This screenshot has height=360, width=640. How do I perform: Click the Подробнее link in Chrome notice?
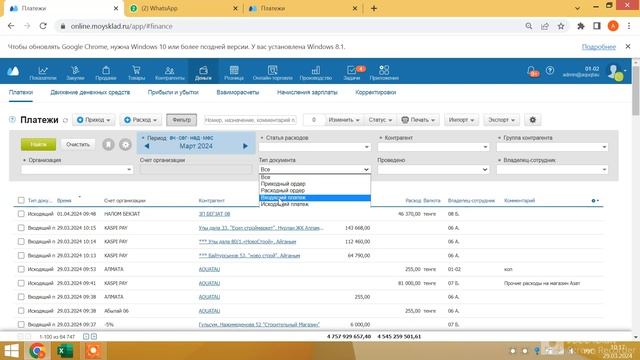(x=598, y=47)
